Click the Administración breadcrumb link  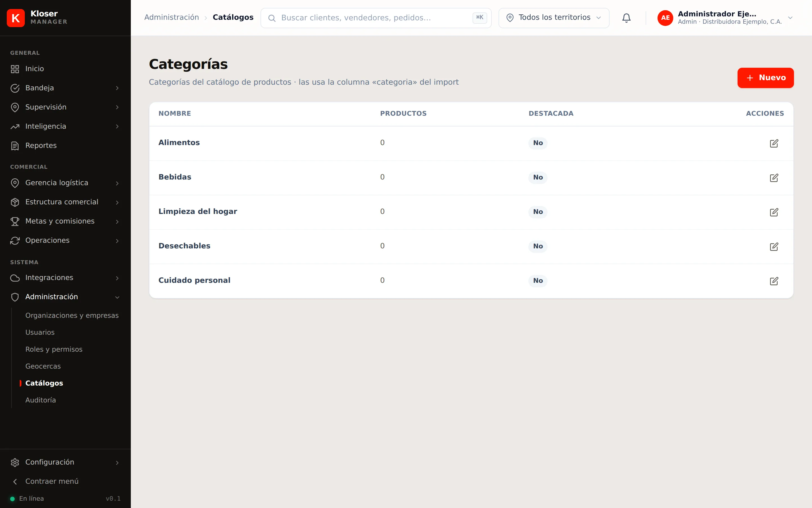pyautogui.click(x=171, y=17)
